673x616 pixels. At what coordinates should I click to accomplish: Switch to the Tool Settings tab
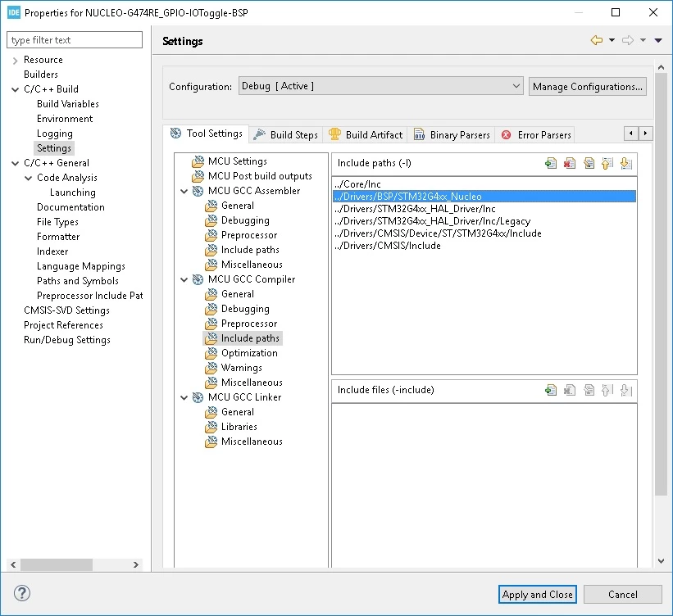point(206,134)
